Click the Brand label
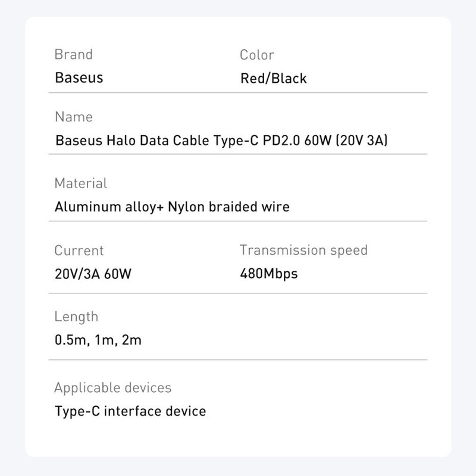 tap(74, 55)
